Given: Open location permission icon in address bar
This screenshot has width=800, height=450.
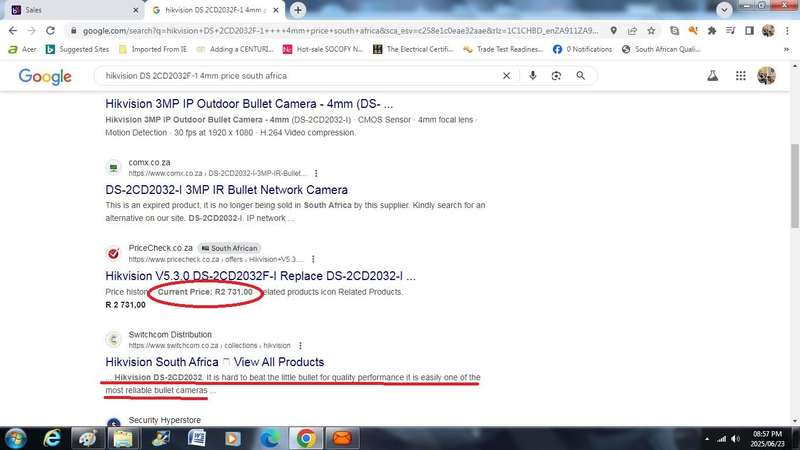Looking at the screenshot, I should (614, 31).
